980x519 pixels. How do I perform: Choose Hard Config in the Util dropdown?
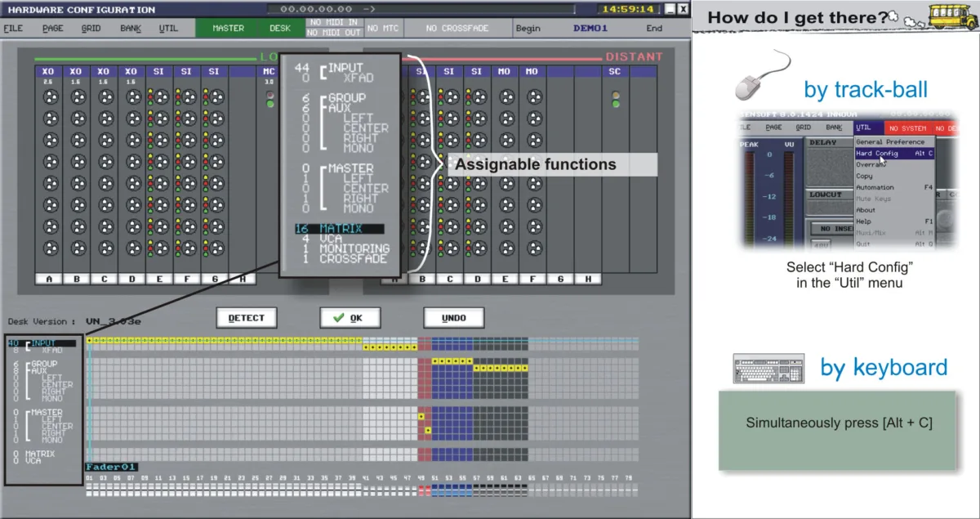pos(894,154)
